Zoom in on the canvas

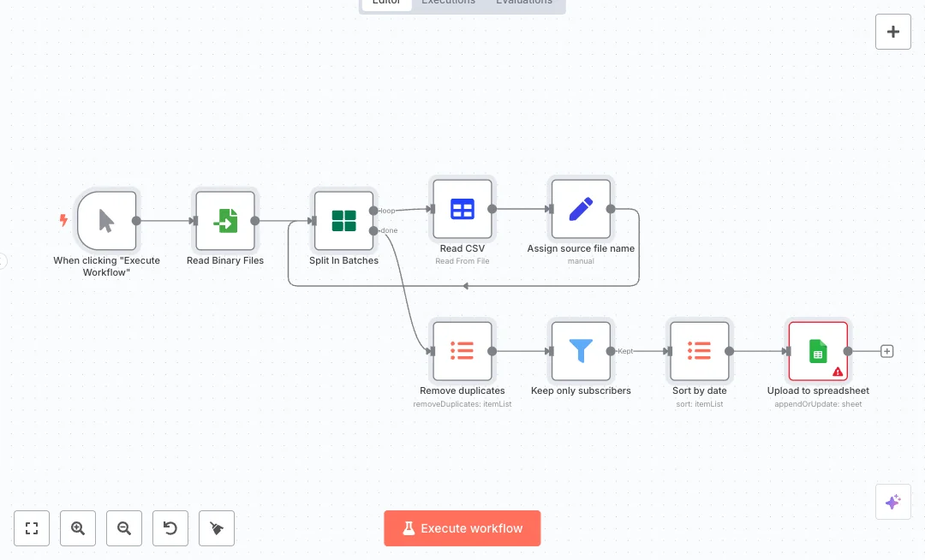click(x=78, y=528)
